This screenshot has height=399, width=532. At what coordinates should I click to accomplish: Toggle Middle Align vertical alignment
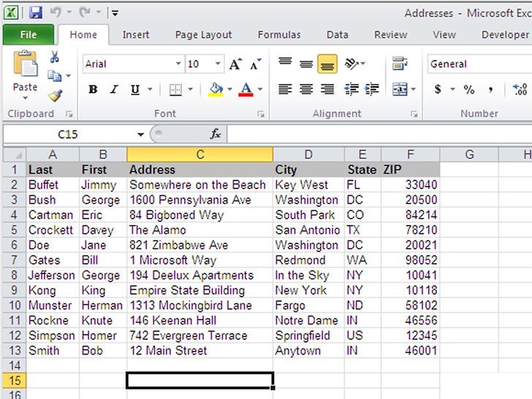(x=306, y=64)
